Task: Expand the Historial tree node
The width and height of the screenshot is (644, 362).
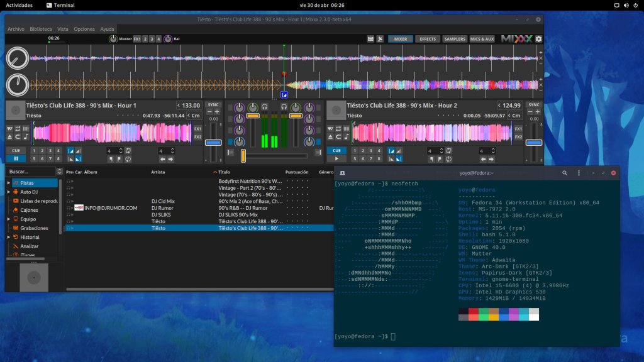Action: 9,238
